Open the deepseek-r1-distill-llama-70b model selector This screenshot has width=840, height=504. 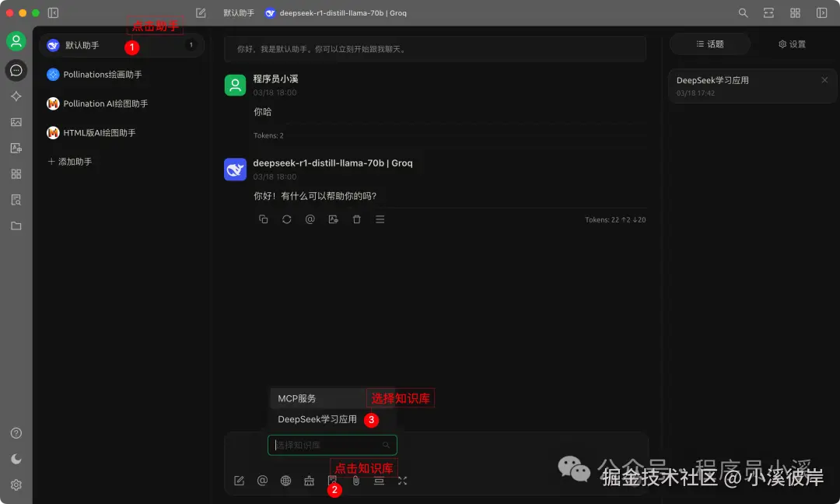[336, 13]
